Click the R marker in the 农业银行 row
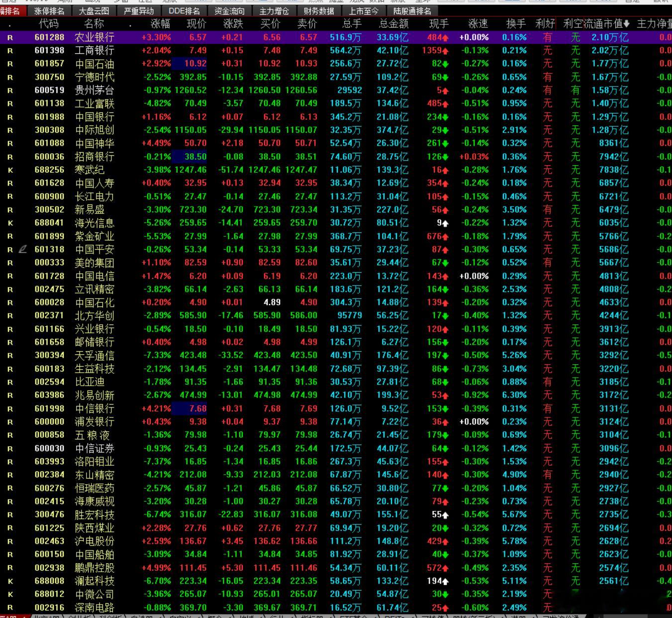The height and width of the screenshot is (618, 672). tap(10, 37)
